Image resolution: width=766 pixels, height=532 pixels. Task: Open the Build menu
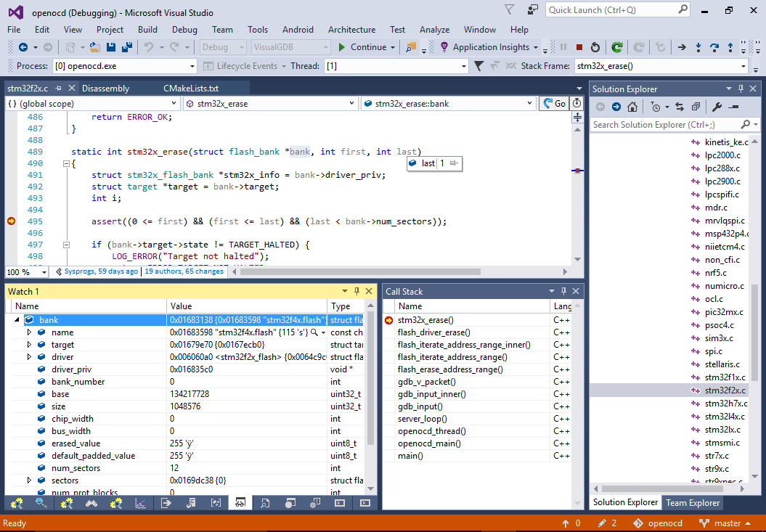tap(147, 30)
